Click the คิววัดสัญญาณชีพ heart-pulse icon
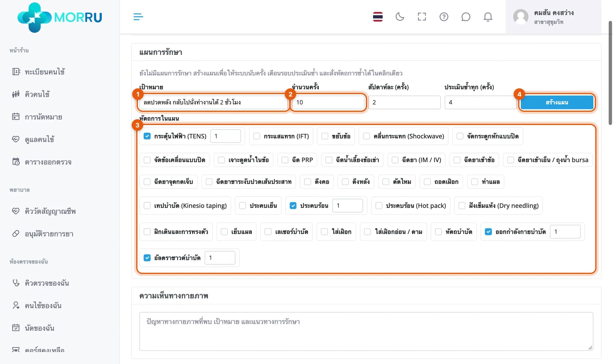 [16, 211]
